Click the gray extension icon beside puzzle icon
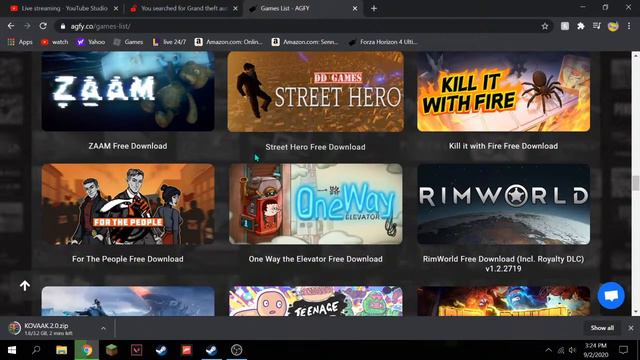This screenshot has height=360, width=640. [564, 26]
